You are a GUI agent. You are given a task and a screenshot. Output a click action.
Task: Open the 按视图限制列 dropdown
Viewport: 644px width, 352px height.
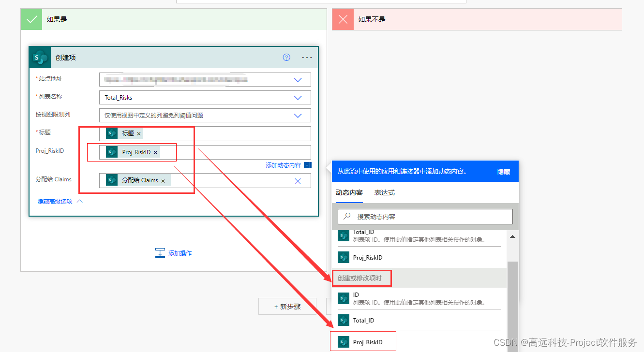(298, 115)
